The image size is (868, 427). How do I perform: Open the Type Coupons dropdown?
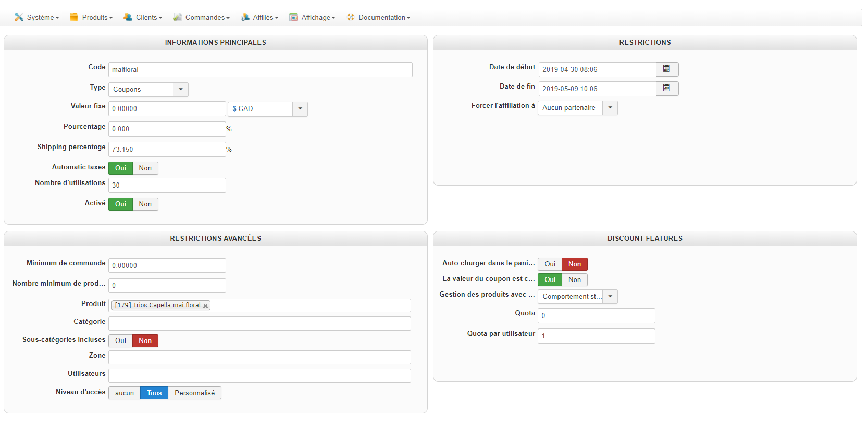click(148, 90)
